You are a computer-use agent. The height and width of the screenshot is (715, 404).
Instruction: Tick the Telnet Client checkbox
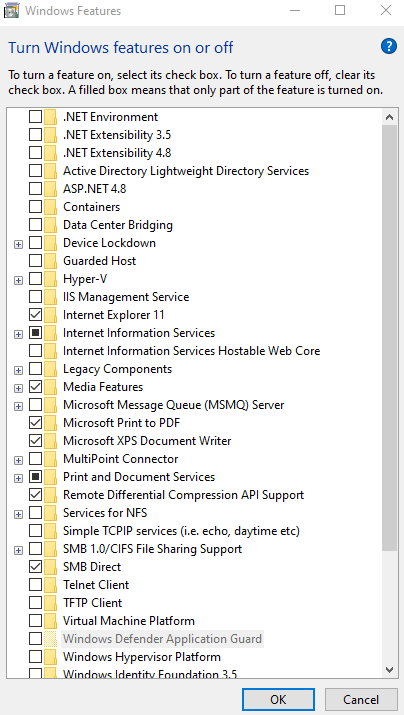click(x=36, y=585)
